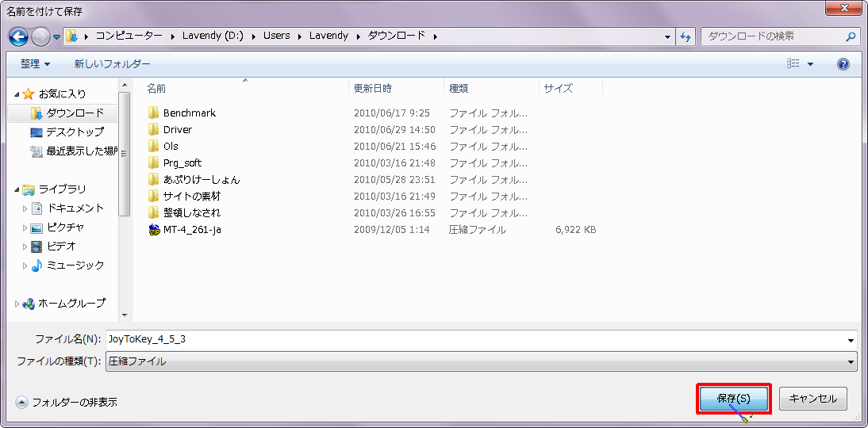This screenshot has width=868, height=428.
Task: Expand the ホームグループ node
Action: click(16, 303)
